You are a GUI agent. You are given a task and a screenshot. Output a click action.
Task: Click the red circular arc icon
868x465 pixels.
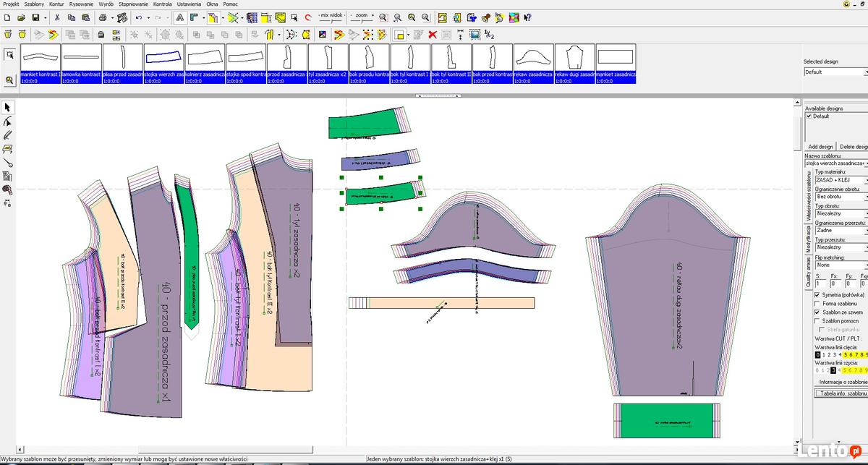point(307,17)
